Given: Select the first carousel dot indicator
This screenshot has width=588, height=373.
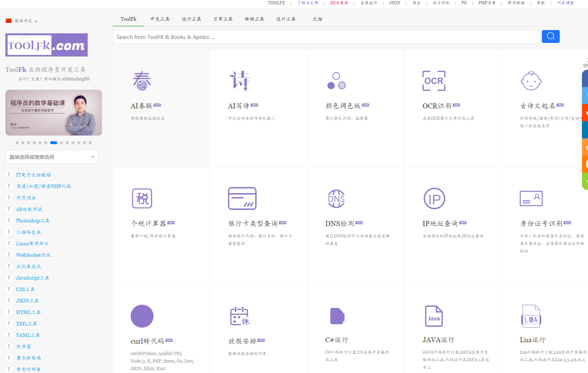Looking at the screenshot, I should point(17,143).
